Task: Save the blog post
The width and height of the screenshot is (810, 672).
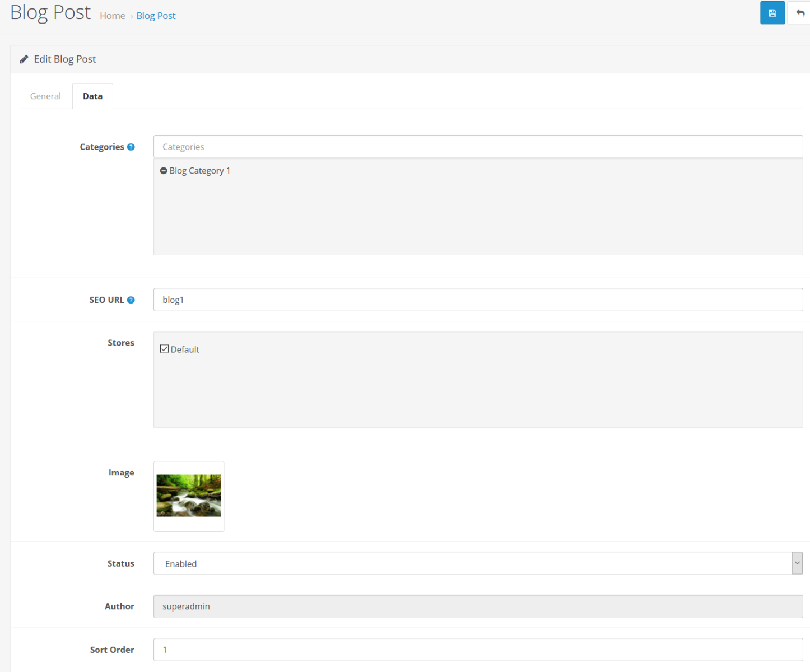Action: click(x=772, y=12)
